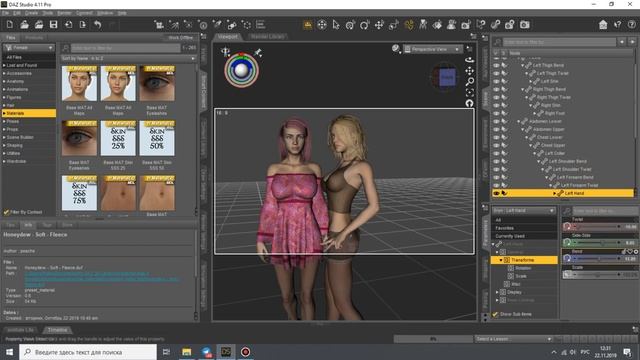The image size is (640, 360).
Task: Select the Scale tool in toolbar
Action: click(393, 25)
